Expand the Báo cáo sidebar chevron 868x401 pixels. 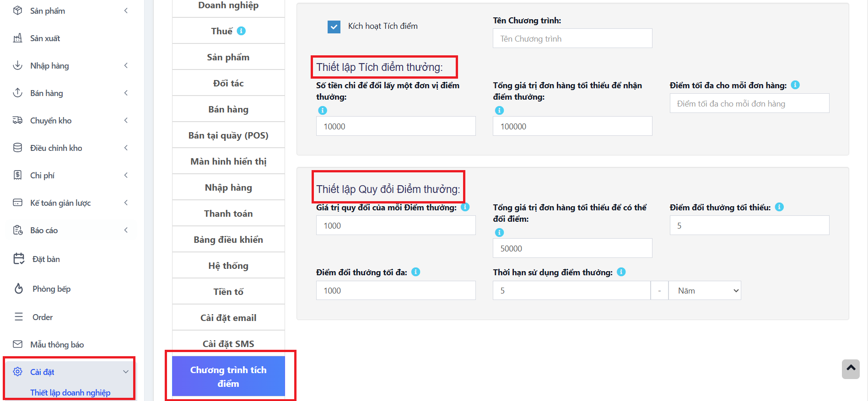click(x=126, y=230)
